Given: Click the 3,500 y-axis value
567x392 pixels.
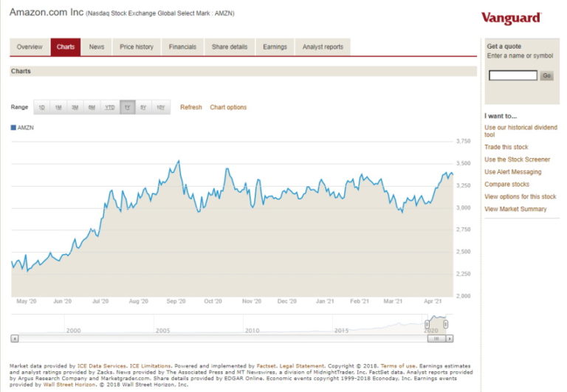Looking at the screenshot, I should click(463, 163).
